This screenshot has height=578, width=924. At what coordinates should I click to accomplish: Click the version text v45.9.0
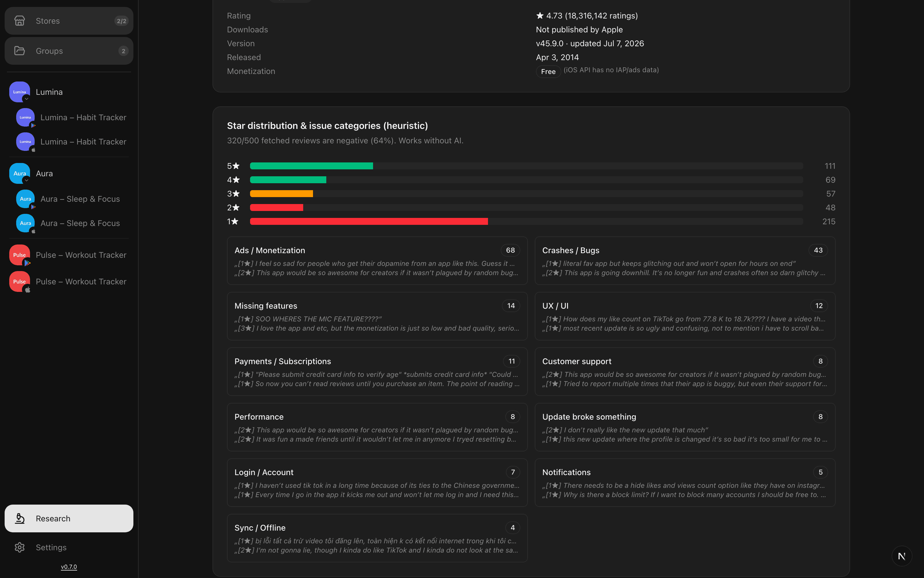point(549,44)
